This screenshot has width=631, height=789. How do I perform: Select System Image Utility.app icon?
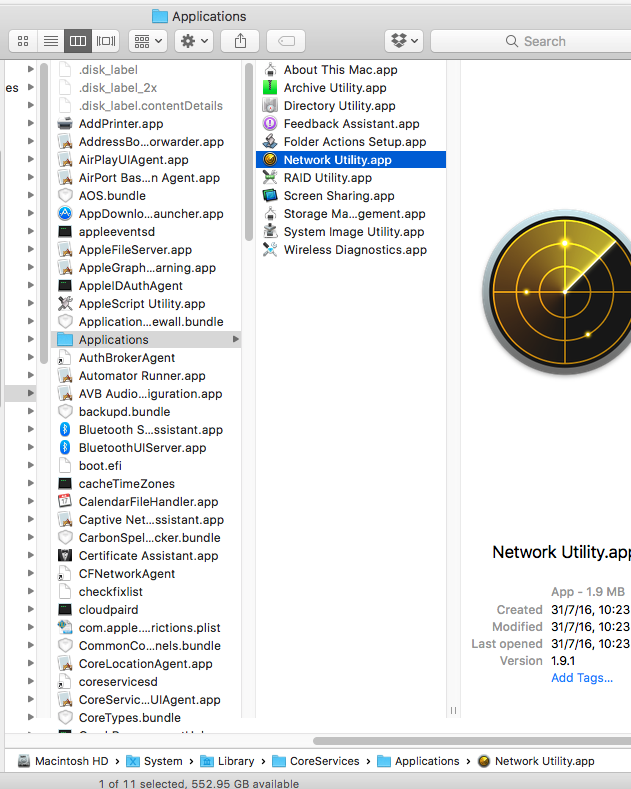tap(270, 231)
